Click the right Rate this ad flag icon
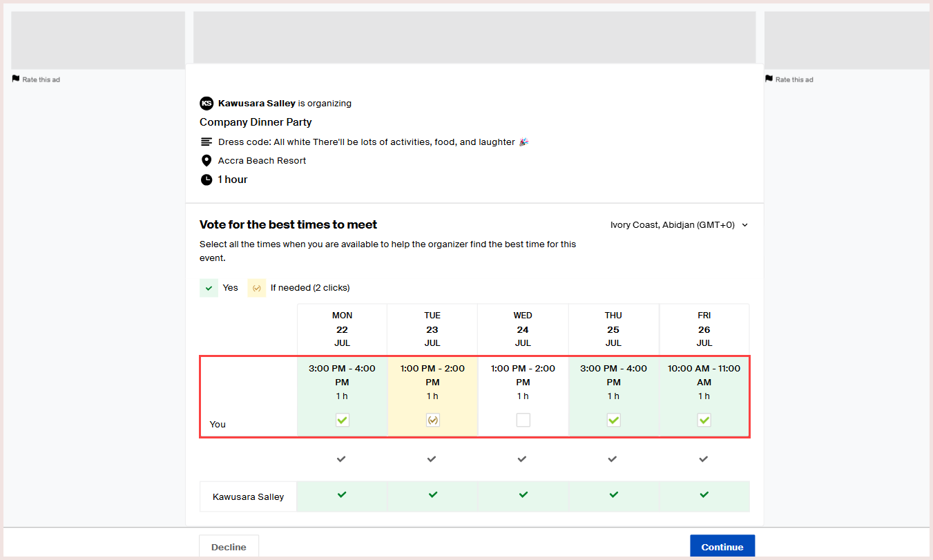Image resolution: width=933 pixels, height=560 pixels. point(769,79)
